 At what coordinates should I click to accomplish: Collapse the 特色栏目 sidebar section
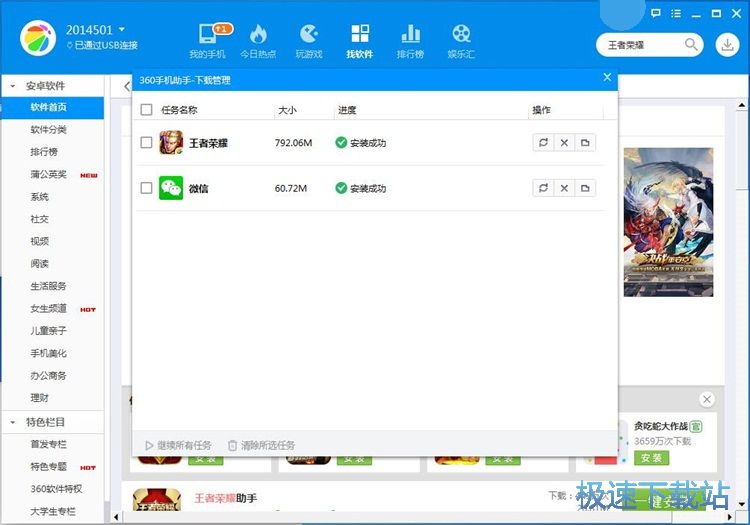pos(12,422)
